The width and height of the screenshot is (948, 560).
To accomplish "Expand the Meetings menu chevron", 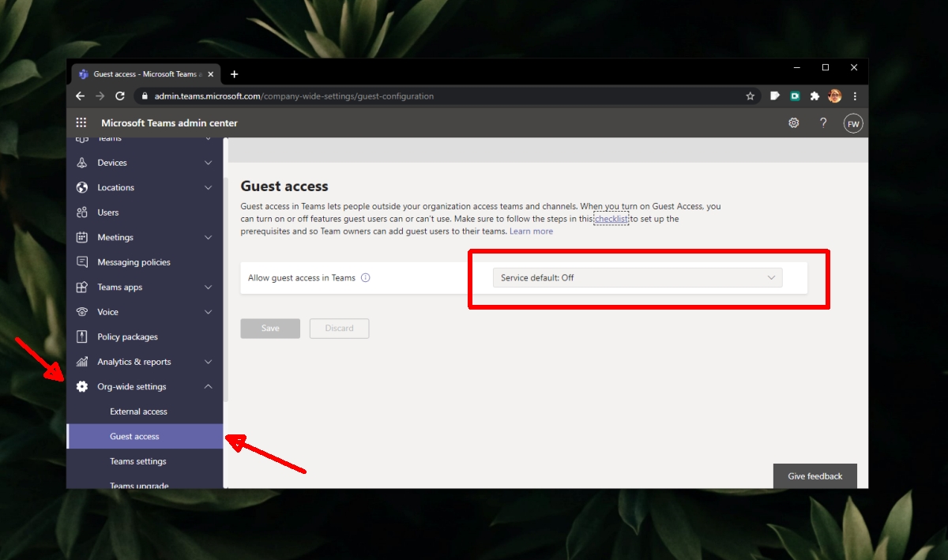I will [x=209, y=238].
